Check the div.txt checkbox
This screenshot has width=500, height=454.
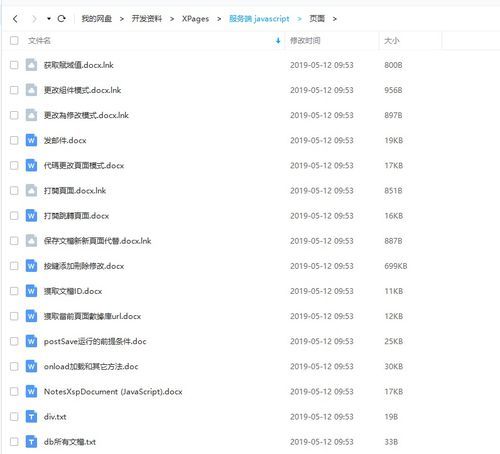(14, 417)
